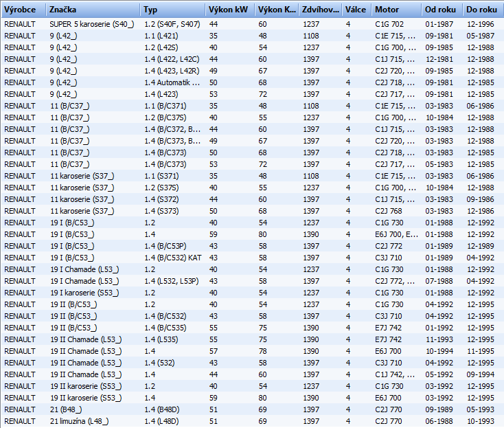504x428 pixels.
Task: Select type 1.1 (B/C371)
Action: [165, 106]
